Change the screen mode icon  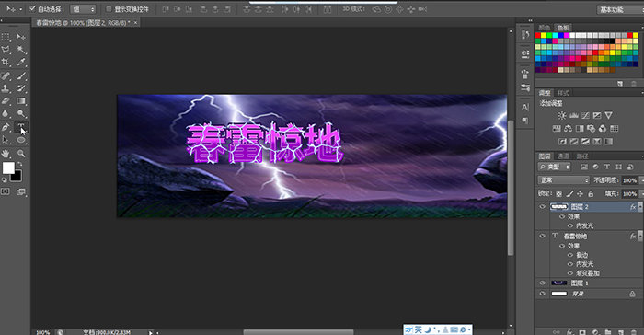[x=21, y=192]
